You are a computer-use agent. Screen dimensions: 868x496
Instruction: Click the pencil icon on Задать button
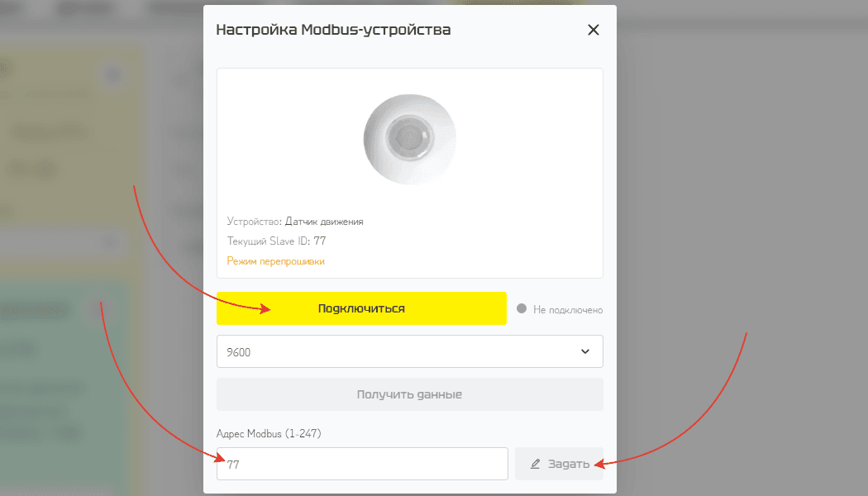[x=535, y=464]
